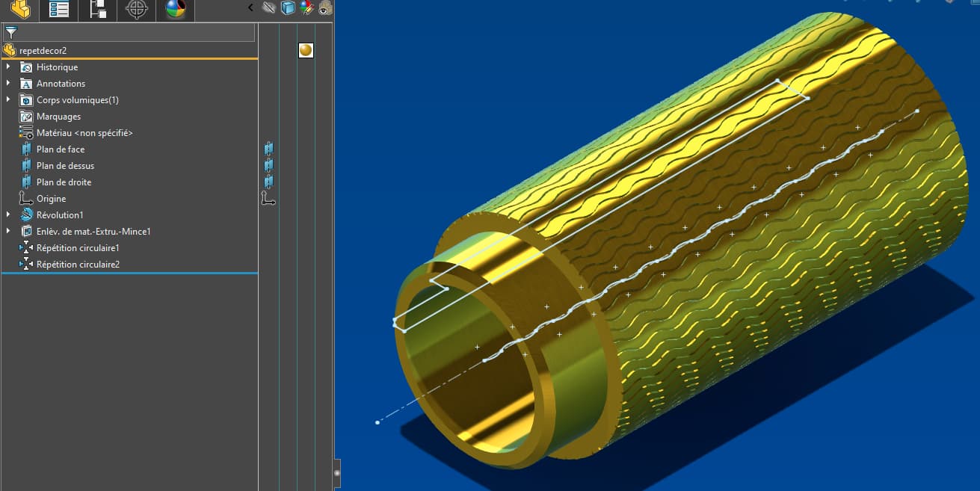Expand the Historique folder
Screen dimensions: 980x491
pyautogui.click(x=8, y=67)
